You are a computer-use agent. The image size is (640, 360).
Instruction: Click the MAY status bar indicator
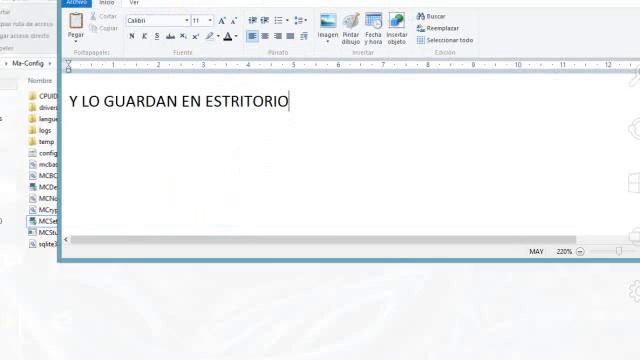[536, 252]
